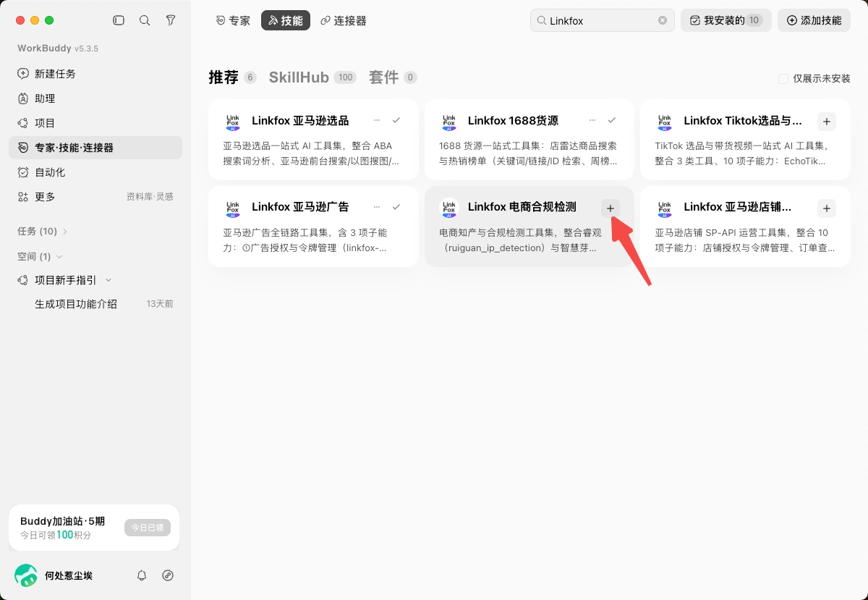Switch to 技能 tab
868x600 pixels.
tap(286, 20)
